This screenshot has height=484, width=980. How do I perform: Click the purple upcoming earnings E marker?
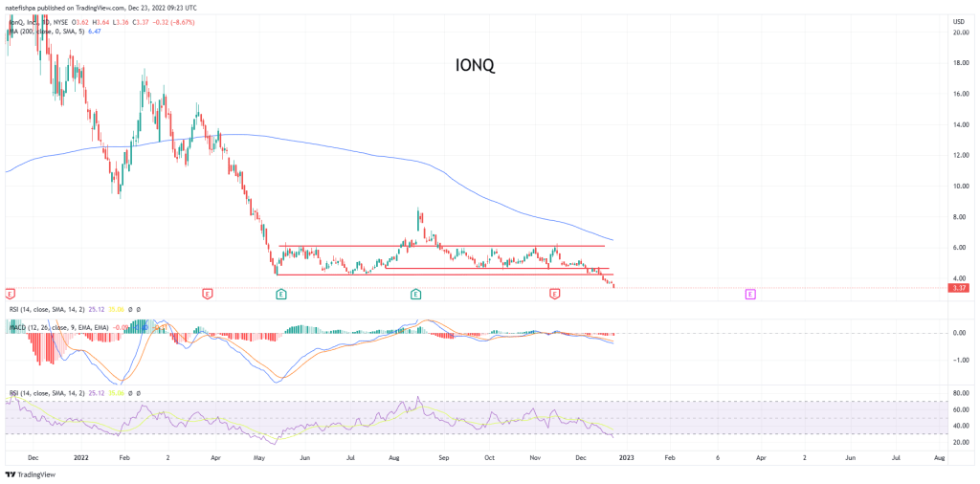tap(750, 294)
